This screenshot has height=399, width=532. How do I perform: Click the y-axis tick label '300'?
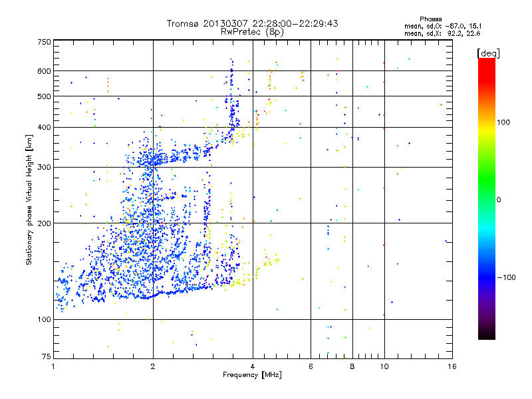(x=44, y=168)
